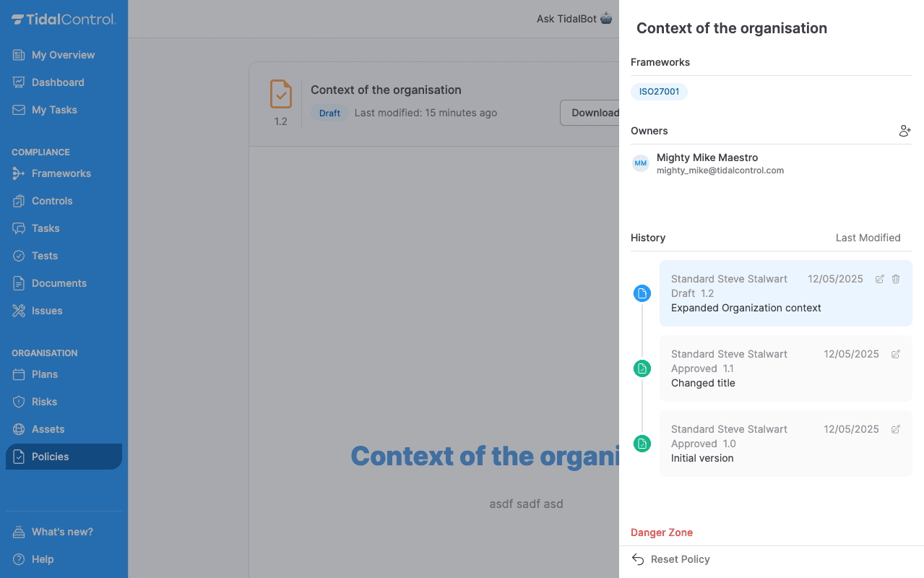Click the green Approved 1.1 timeline icon
This screenshot has height=578, width=924.
642,368
